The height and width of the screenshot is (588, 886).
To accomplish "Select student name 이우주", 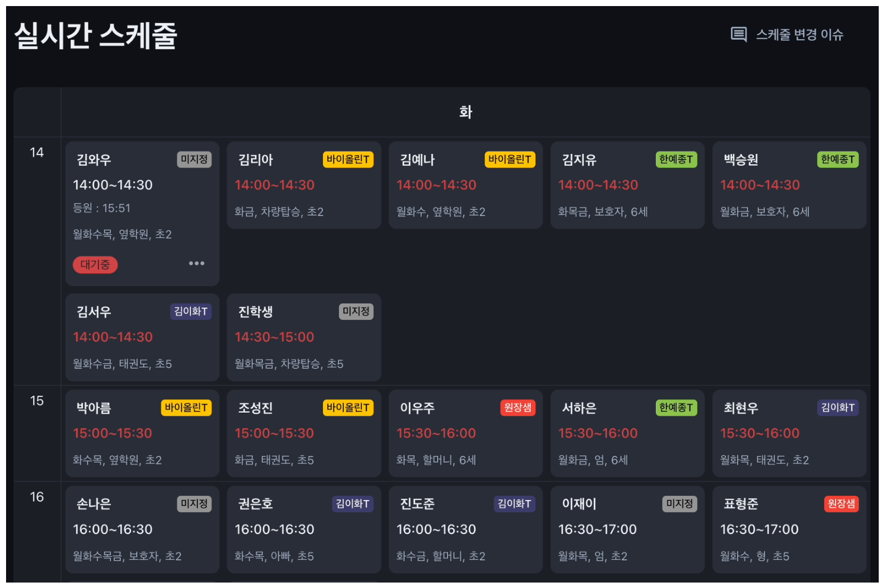I will [418, 409].
